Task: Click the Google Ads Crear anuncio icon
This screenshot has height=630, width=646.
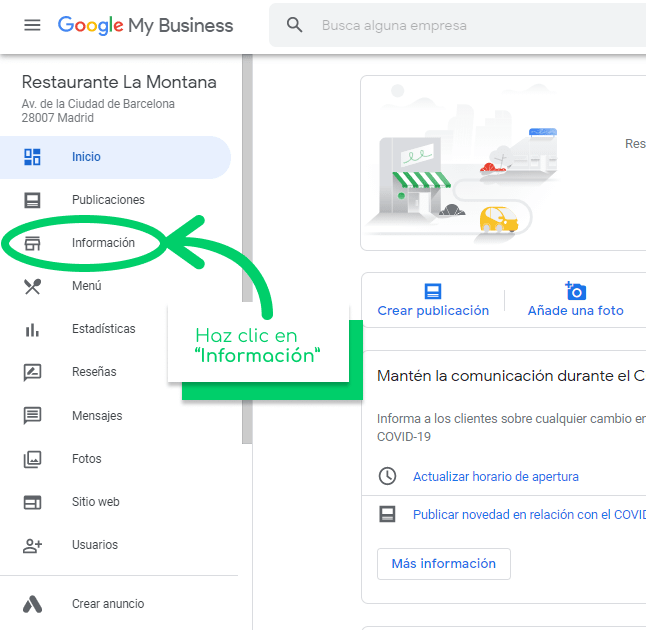Action: coord(32,604)
